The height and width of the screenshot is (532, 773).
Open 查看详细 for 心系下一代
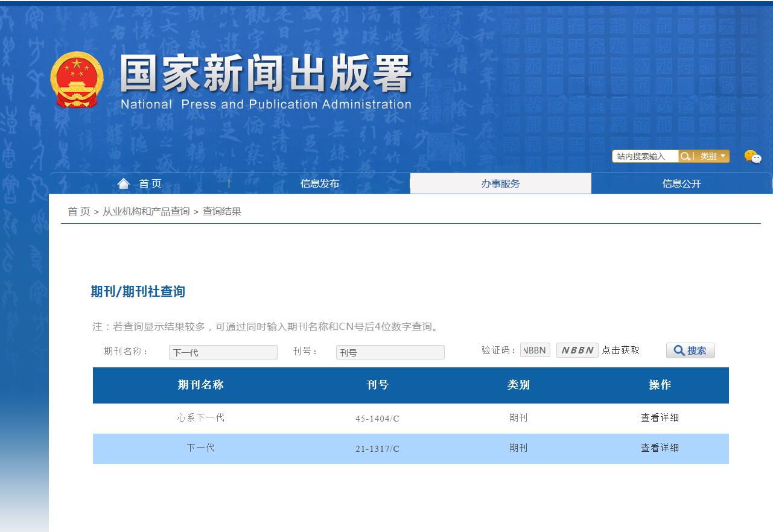click(660, 417)
